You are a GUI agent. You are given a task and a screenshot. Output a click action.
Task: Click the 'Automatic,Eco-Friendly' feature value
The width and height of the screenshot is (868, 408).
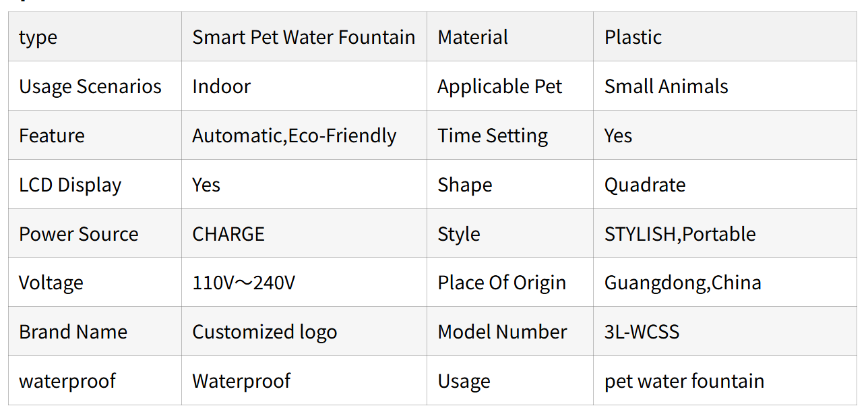coord(294,136)
